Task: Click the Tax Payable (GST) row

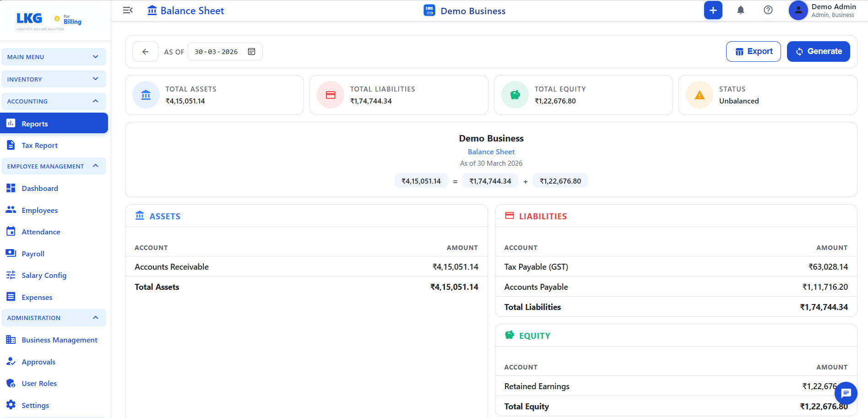Action: click(676, 266)
